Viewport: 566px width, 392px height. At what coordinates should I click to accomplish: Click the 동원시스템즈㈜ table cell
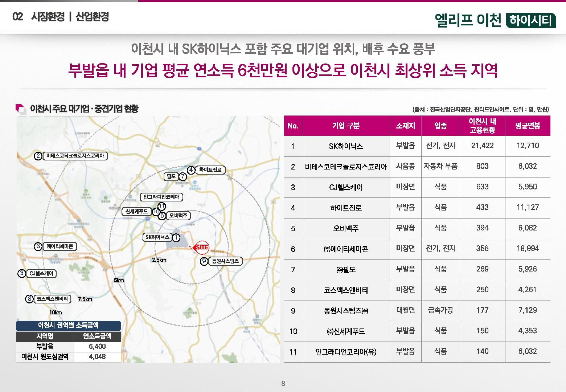click(x=346, y=311)
